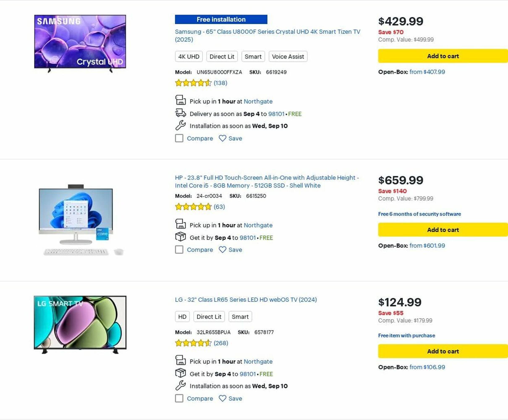Check the Compare box for Samsung 65" TV
Screen dimensions: 508x420
(x=179, y=138)
